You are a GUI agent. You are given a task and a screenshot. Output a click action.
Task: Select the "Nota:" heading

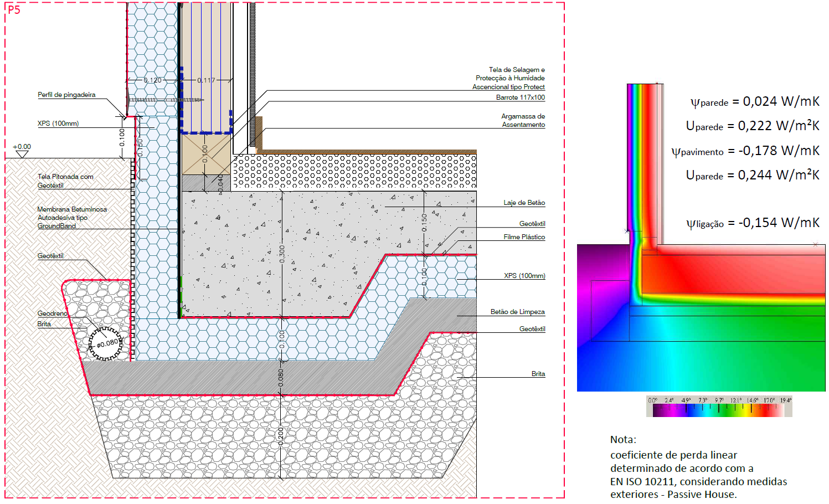pyautogui.click(x=623, y=440)
